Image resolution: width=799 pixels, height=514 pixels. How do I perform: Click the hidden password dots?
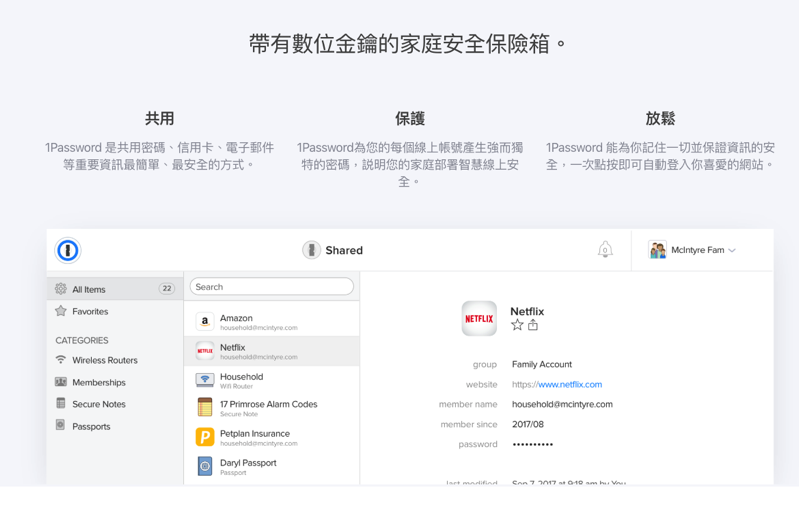coord(532,444)
